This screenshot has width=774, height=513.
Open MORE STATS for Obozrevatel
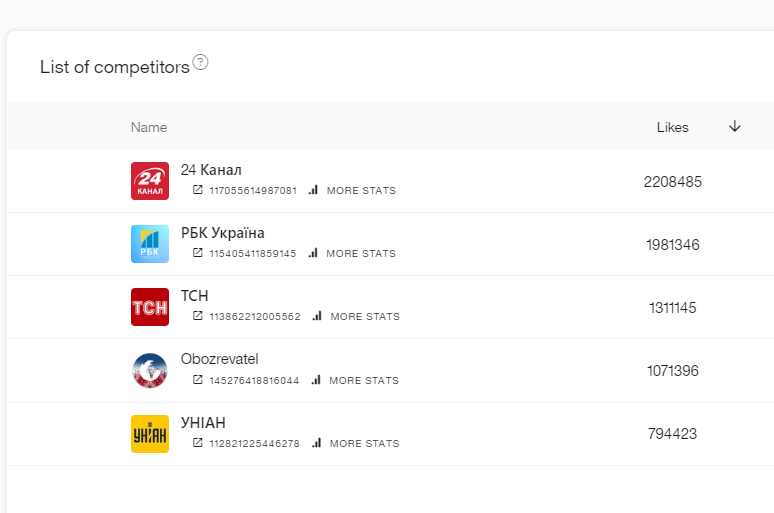coord(363,381)
